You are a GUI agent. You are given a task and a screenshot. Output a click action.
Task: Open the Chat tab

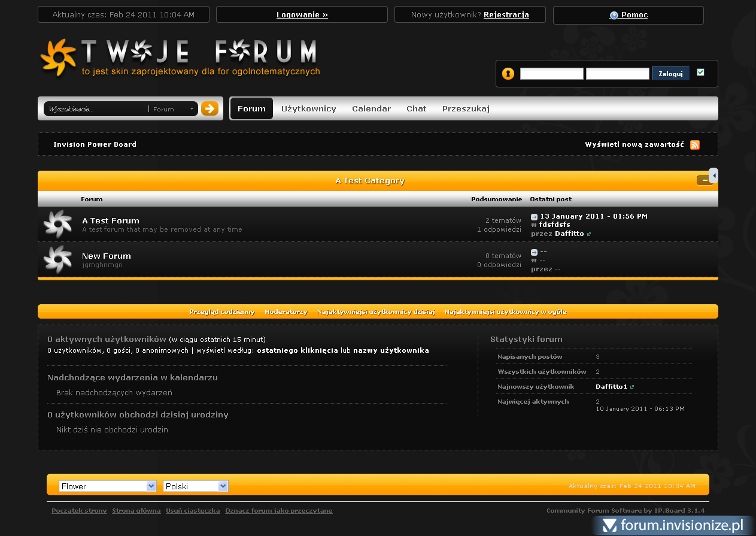click(417, 108)
